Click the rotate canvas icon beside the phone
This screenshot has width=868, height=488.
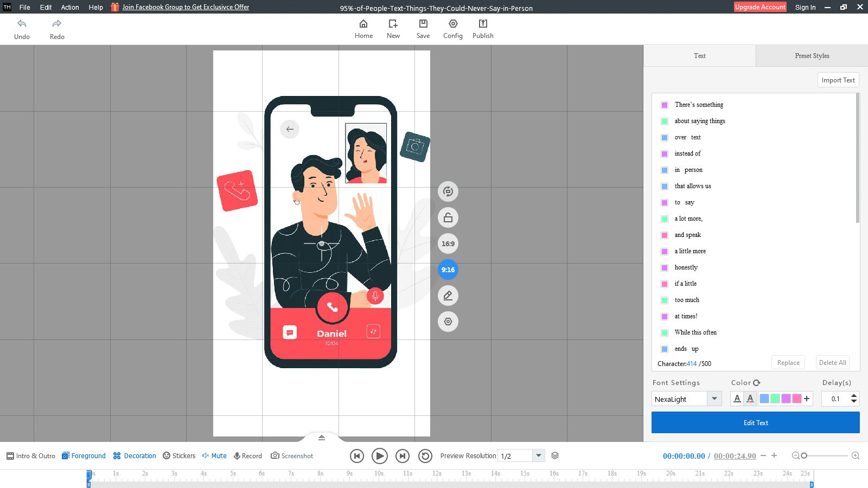tap(448, 191)
